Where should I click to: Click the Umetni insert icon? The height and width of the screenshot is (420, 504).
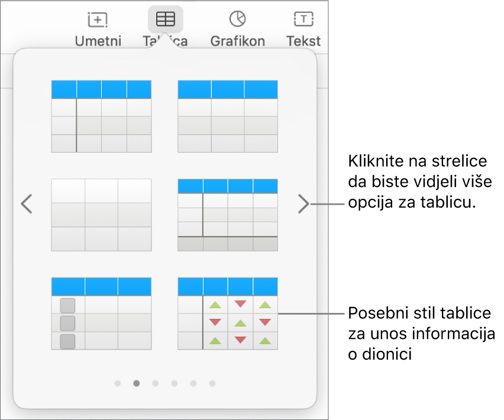pos(98,20)
